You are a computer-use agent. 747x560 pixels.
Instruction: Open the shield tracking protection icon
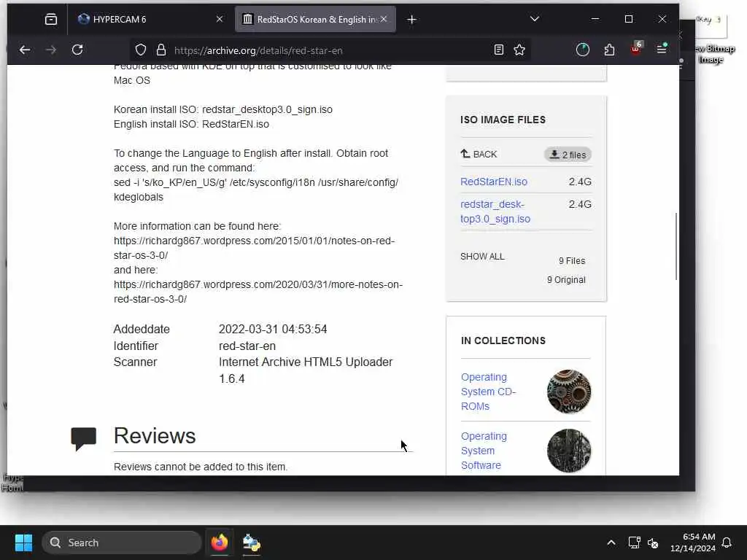[x=141, y=50]
